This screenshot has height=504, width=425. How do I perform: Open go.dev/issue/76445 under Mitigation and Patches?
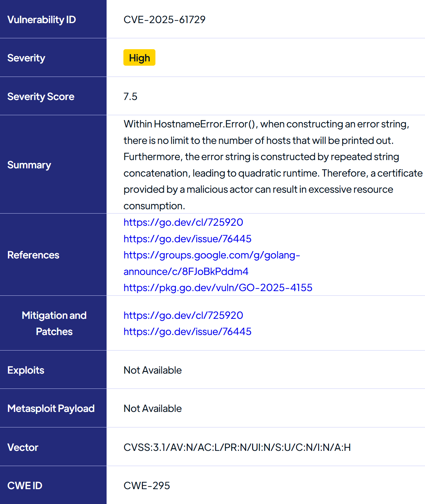point(187,331)
